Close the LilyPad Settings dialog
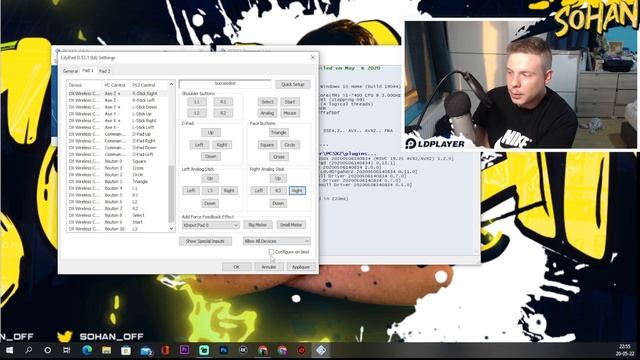This screenshot has height=360, width=640. pos(313,57)
